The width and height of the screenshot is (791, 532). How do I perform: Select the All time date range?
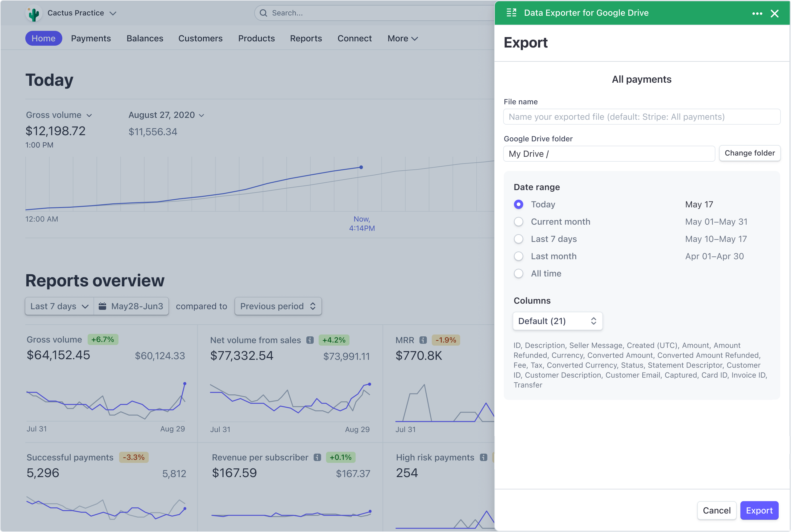[x=518, y=273]
